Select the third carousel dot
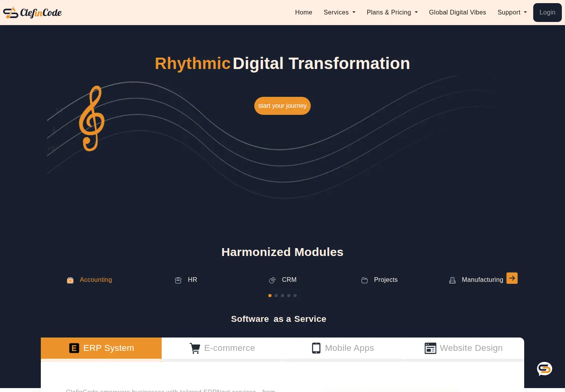565x392 pixels. 282,296
